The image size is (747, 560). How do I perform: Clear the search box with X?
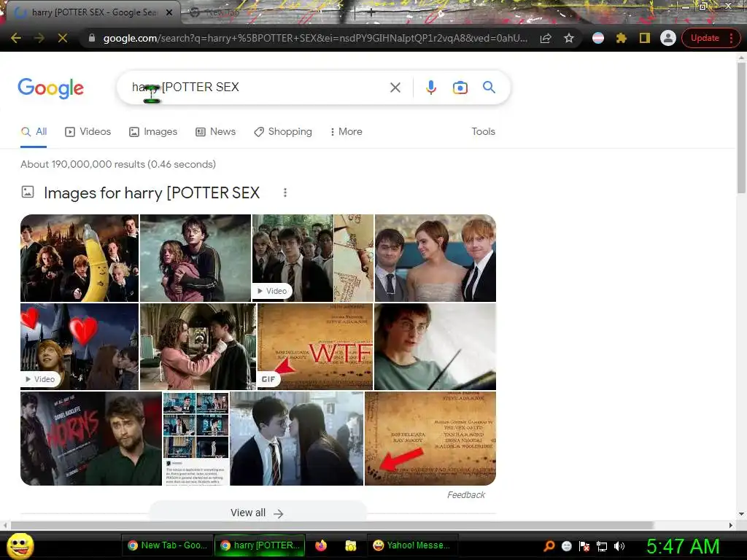pos(395,87)
